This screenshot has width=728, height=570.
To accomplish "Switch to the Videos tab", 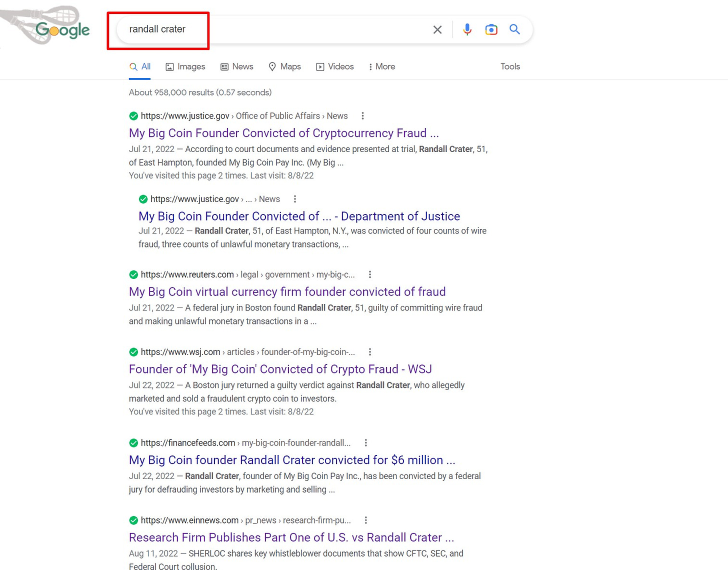I will (x=335, y=66).
